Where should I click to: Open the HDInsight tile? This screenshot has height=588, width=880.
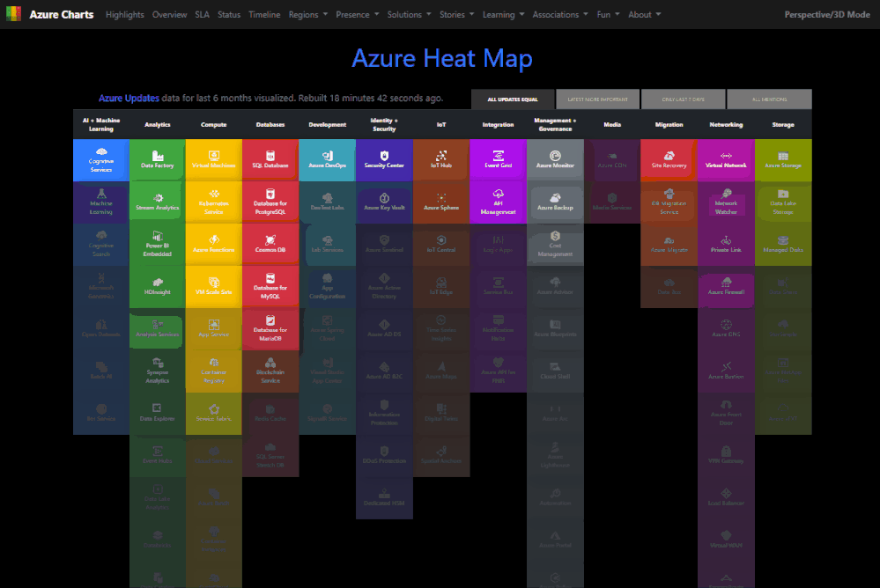point(158,287)
